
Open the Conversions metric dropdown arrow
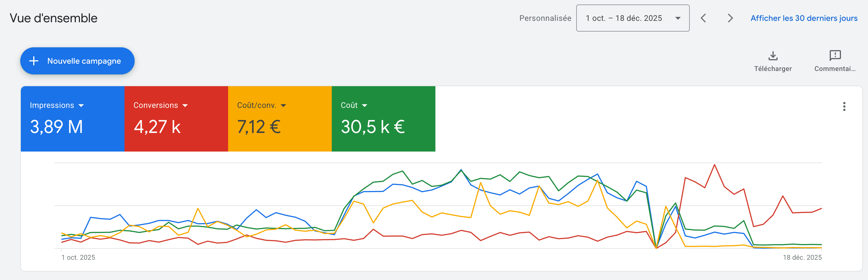point(185,105)
